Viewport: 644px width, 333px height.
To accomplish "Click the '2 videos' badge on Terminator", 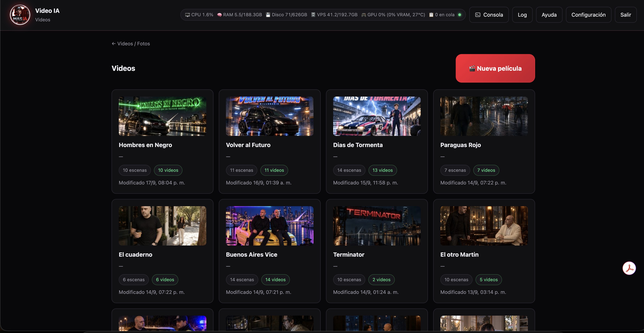I will point(382,280).
